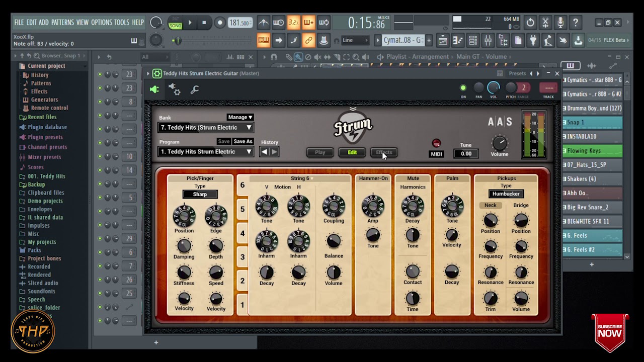Open the EDIT menu
The image size is (644, 362).
click(x=31, y=23)
